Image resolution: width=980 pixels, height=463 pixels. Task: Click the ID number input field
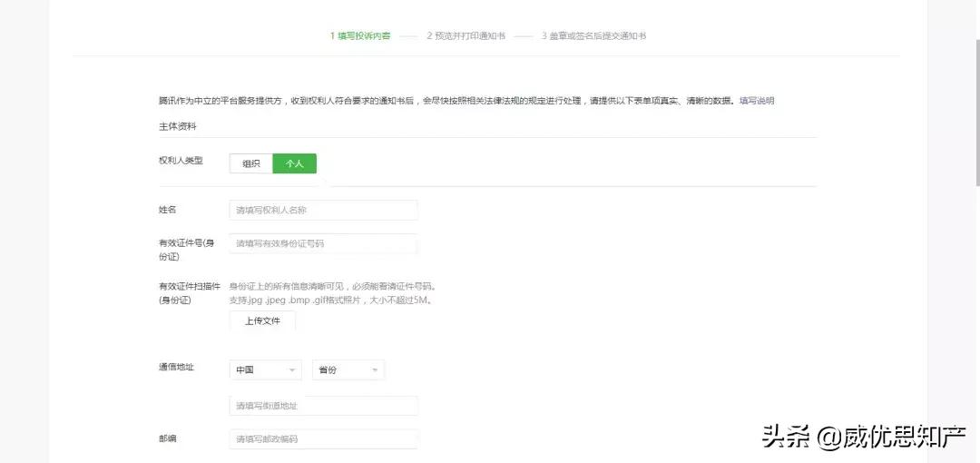click(323, 243)
